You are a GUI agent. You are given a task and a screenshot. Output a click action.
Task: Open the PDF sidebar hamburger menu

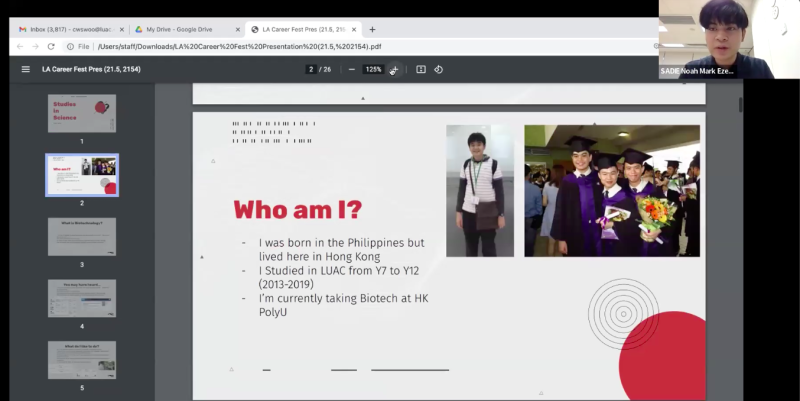point(26,69)
